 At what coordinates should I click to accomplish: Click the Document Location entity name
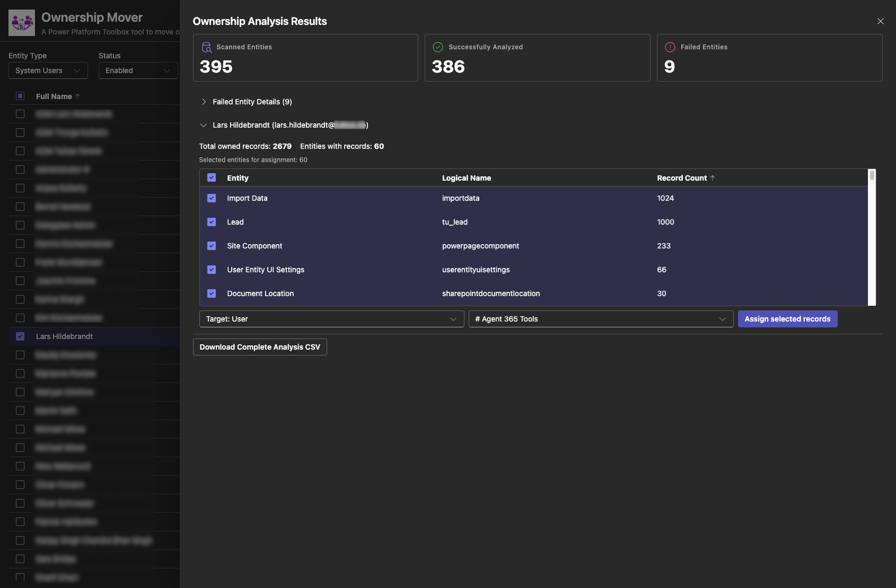[x=260, y=293]
